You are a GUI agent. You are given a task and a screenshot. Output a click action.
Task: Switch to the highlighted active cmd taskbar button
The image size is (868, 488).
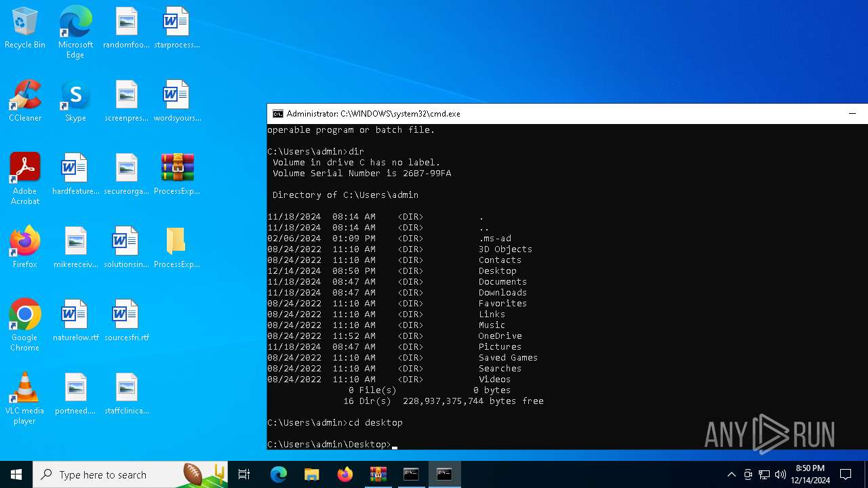click(x=444, y=474)
